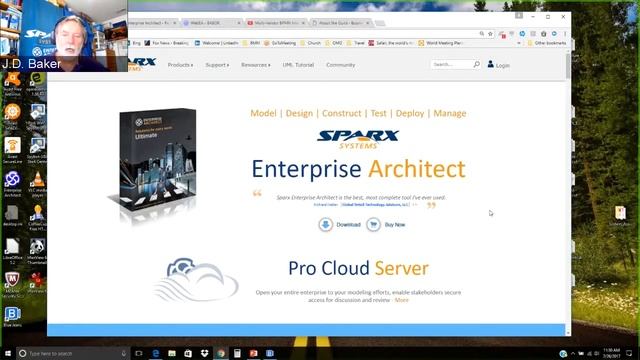Open the Windows Start menu
Image resolution: width=640 pixels, height=360 pixels.
(8, 353)
